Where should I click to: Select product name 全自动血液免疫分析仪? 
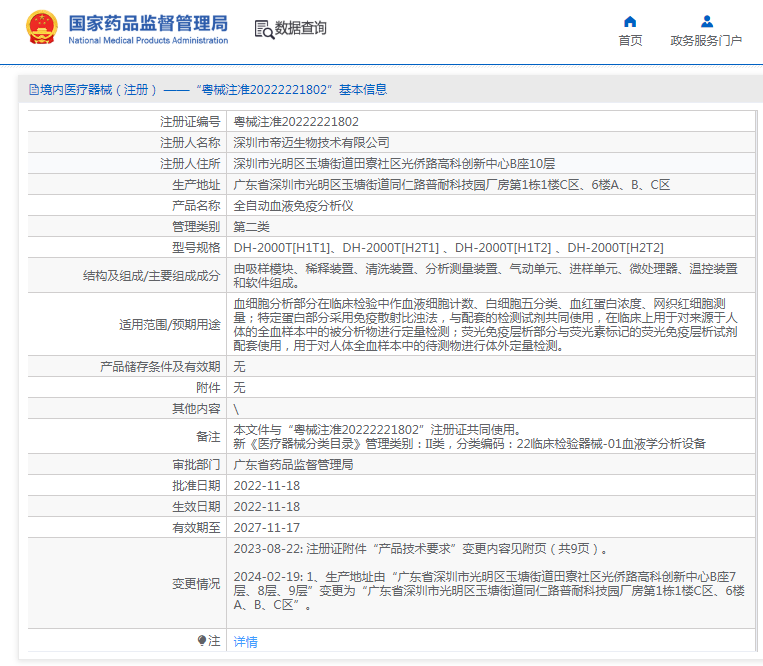[293, 205]
